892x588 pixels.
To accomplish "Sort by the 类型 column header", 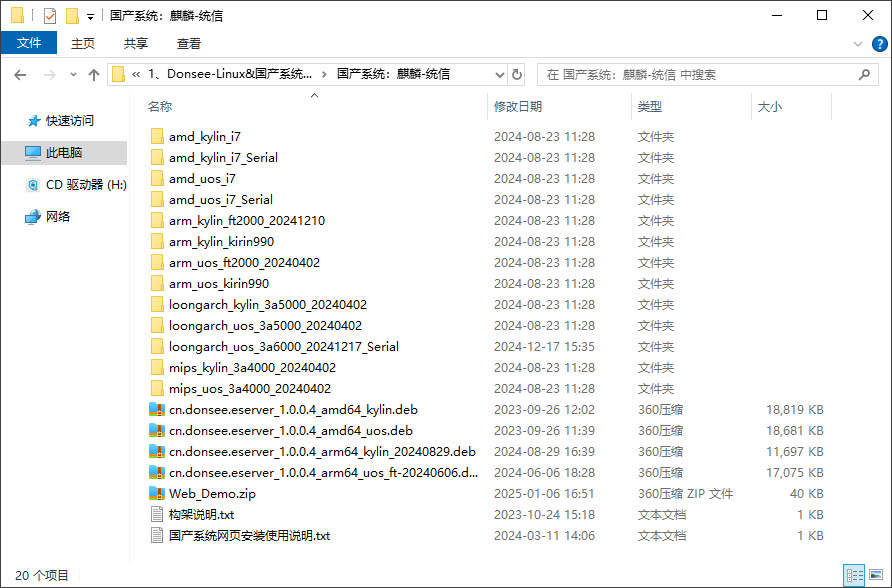I will pyautogui.click(x=650, y=106).
